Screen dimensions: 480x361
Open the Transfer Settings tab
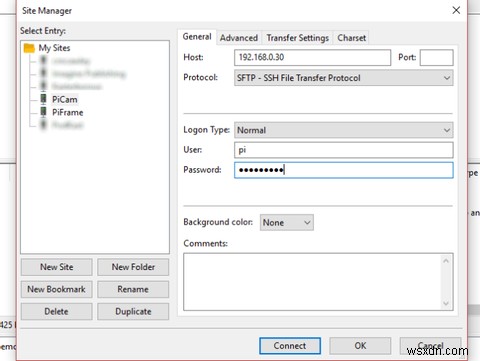[297, 38]
